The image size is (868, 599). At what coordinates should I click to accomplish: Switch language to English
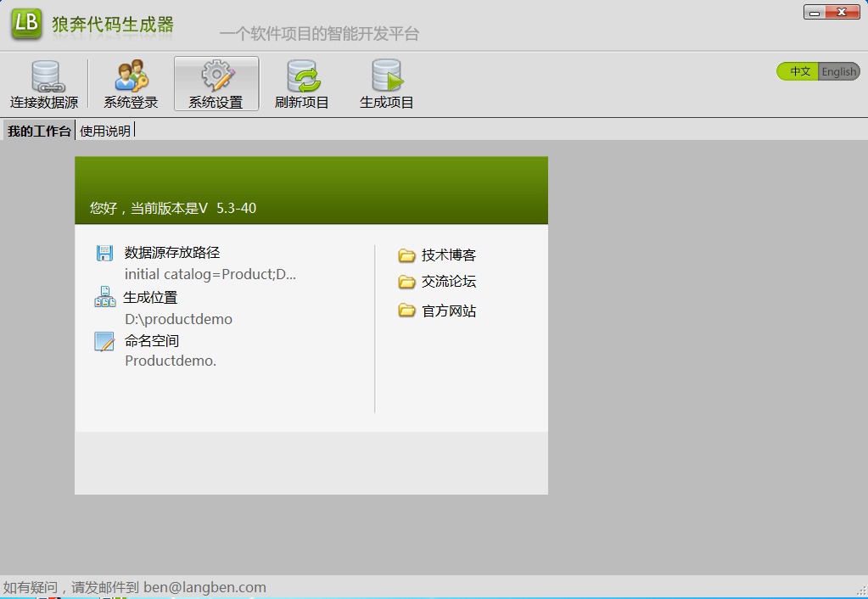838,71
